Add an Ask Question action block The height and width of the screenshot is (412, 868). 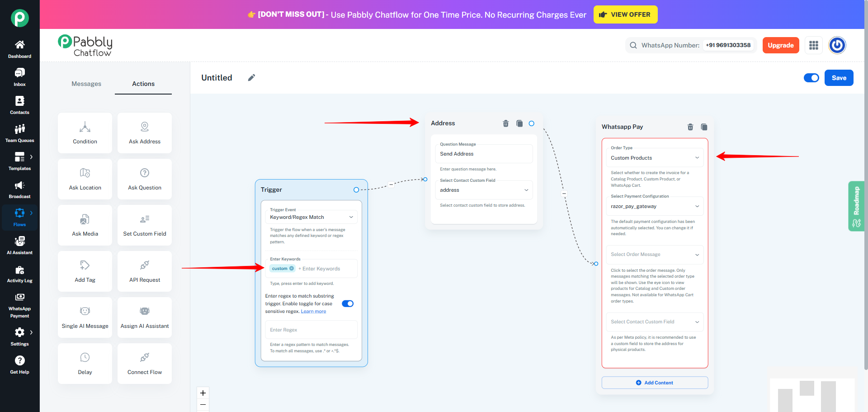tap(145, 179)
